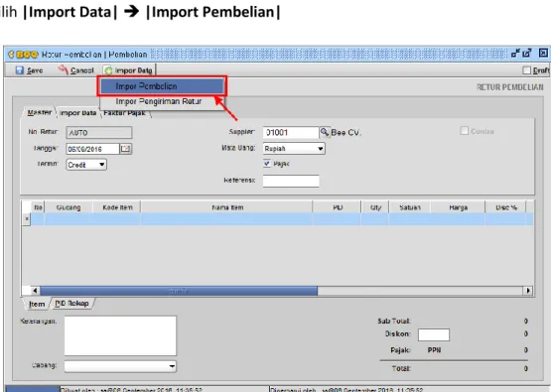Click the No. Retur AUTO field
Image resolution: width=551 pixels, height=392 pixels.
[99, 132]
